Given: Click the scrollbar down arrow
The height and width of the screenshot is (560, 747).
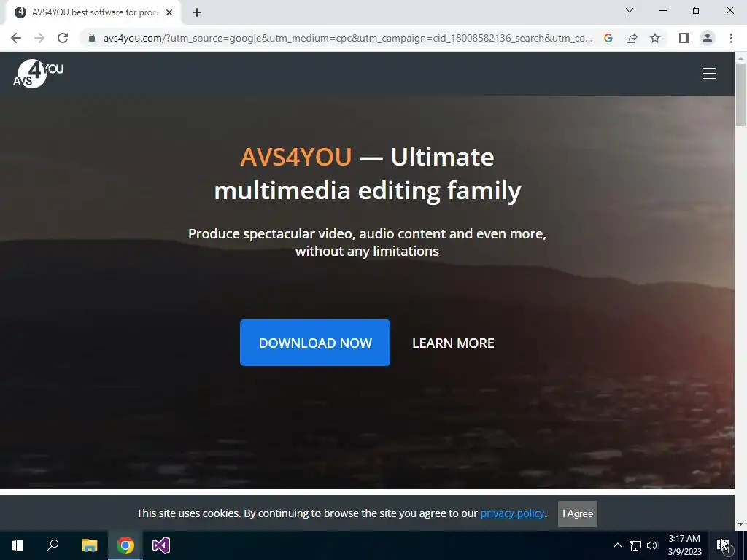Looking at the screenshot, I should [740, 524].
